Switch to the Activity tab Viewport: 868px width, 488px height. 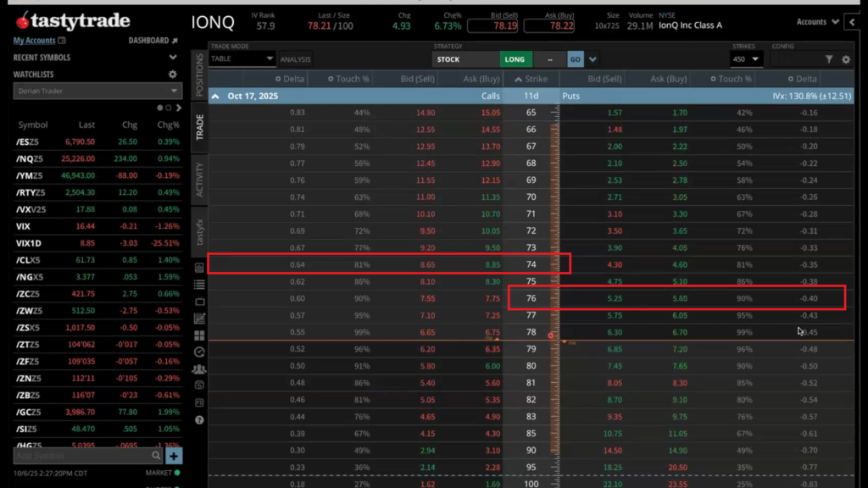coord(200,180)
